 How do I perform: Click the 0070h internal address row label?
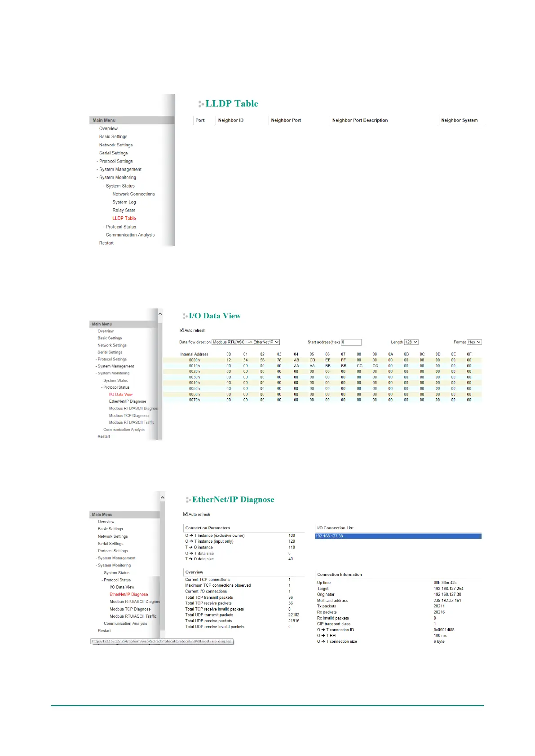(x=195, y=400)
